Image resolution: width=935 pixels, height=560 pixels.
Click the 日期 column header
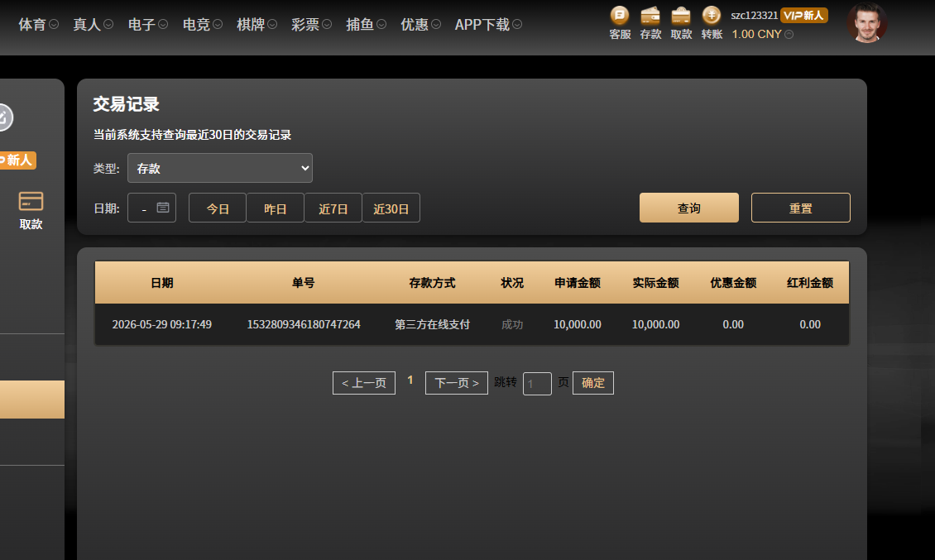coord(161,283)
